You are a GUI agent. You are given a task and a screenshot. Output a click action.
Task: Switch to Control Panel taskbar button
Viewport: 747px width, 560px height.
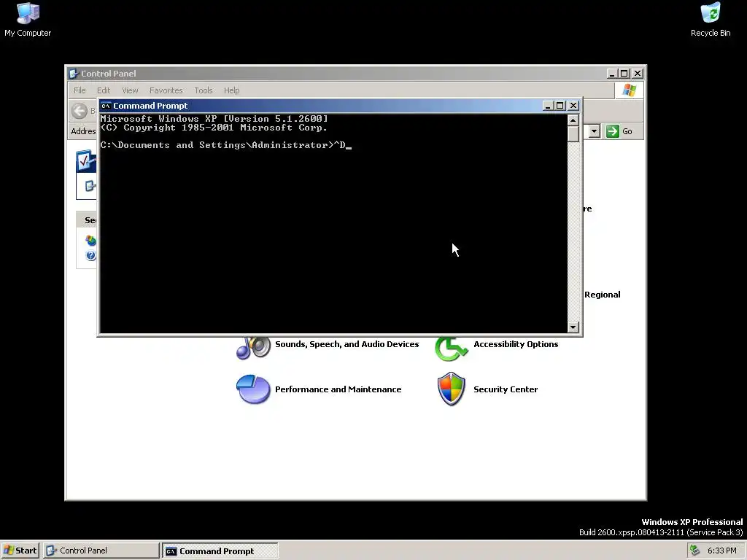(101, 551)
